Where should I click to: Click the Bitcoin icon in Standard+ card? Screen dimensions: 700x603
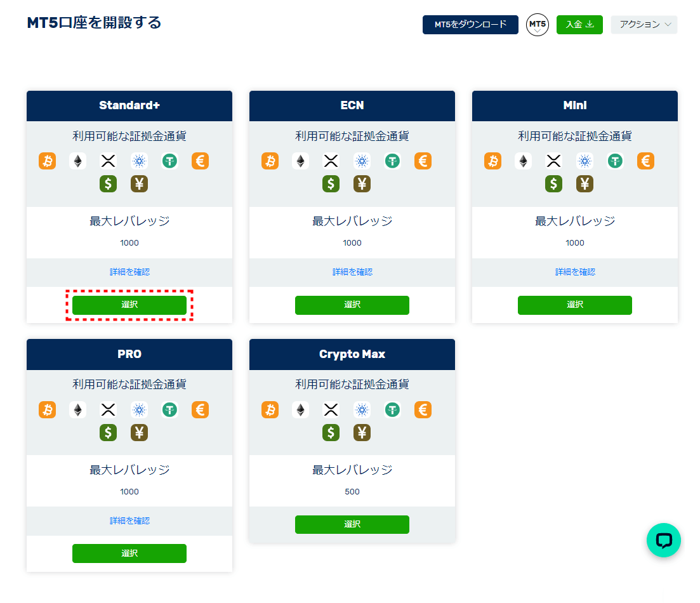[x=48, y=161]
